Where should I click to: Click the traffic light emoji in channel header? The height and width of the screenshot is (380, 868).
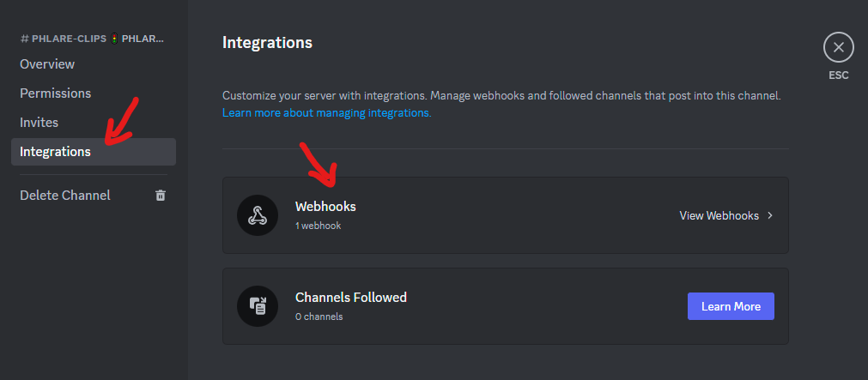pos(114,39)
